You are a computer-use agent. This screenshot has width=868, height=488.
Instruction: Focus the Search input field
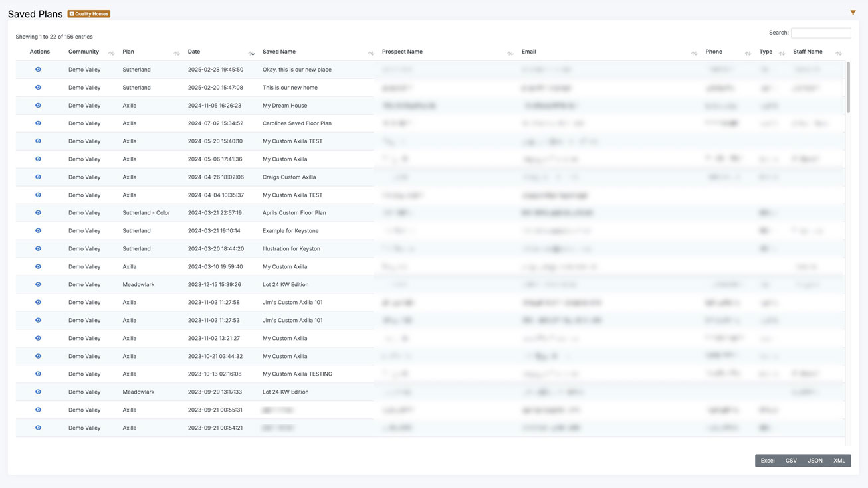click(821, 33)
